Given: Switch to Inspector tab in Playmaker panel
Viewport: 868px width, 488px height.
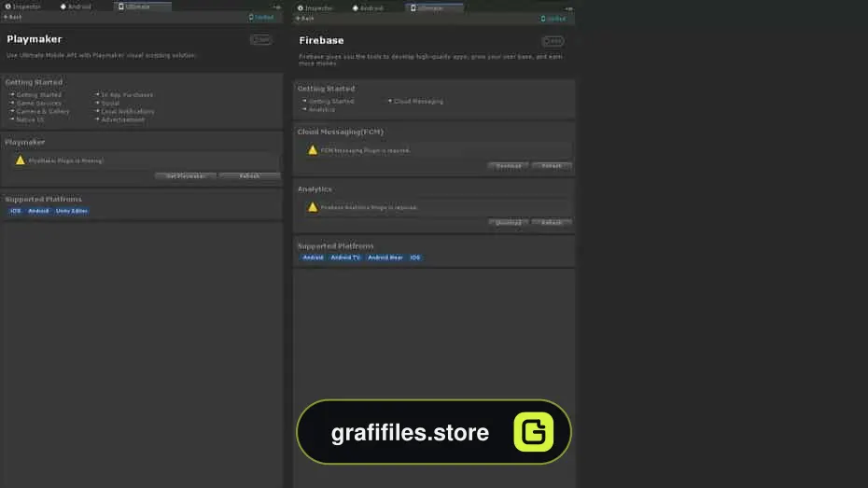Looking at the screenshot, I should 23,7.
